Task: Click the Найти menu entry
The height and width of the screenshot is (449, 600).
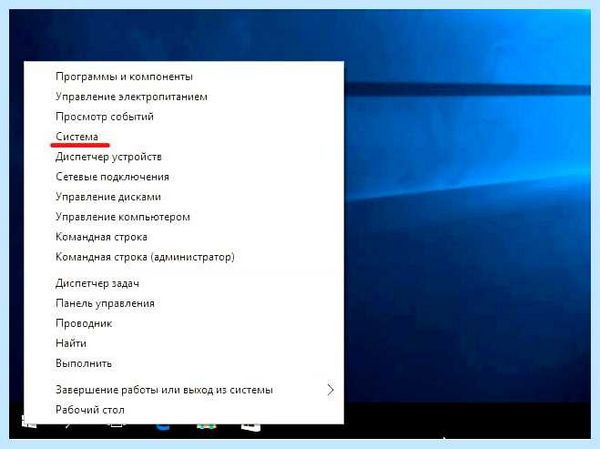Action: (184, 343)
